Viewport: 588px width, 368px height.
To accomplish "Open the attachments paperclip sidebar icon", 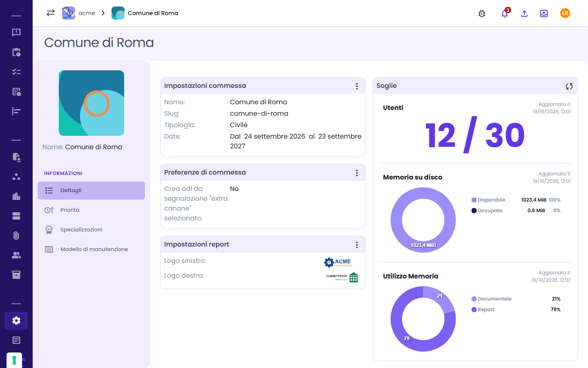I will [x=16, y=236].
